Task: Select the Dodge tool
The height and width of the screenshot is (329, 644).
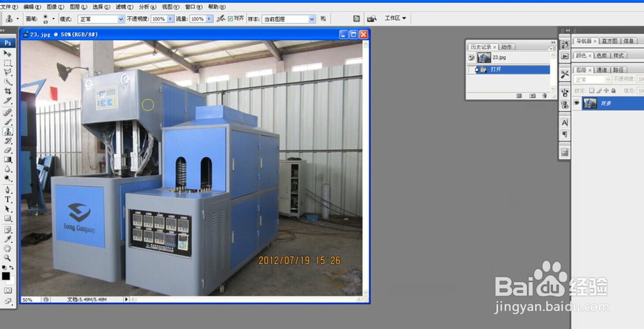Action: (7, 179)
